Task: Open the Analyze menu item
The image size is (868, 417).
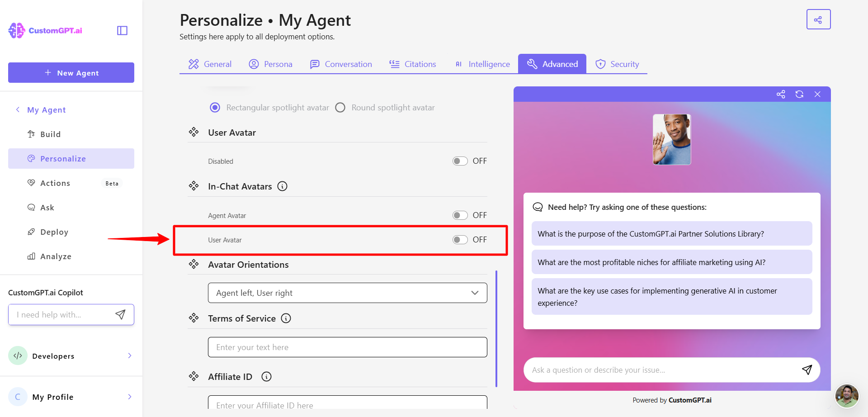Action: (71, 256)
